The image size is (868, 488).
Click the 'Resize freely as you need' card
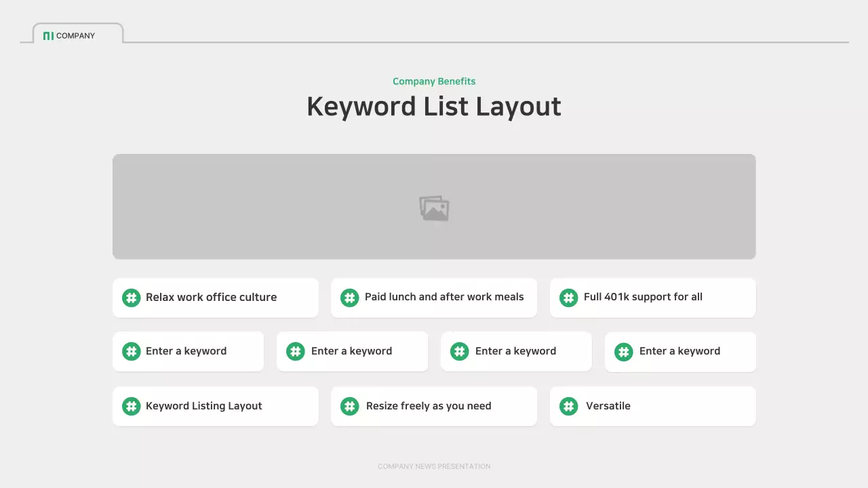pos(434,406)
